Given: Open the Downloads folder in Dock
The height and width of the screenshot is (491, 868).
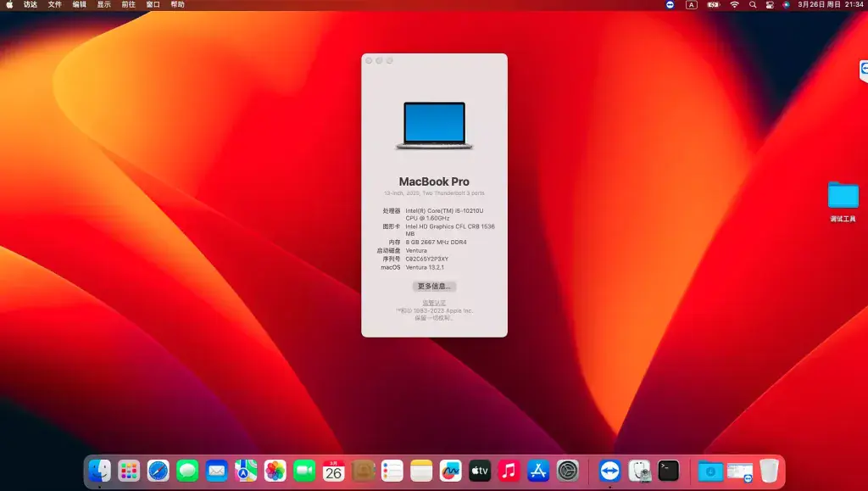Looking at the screenshot, I should 710,471.
